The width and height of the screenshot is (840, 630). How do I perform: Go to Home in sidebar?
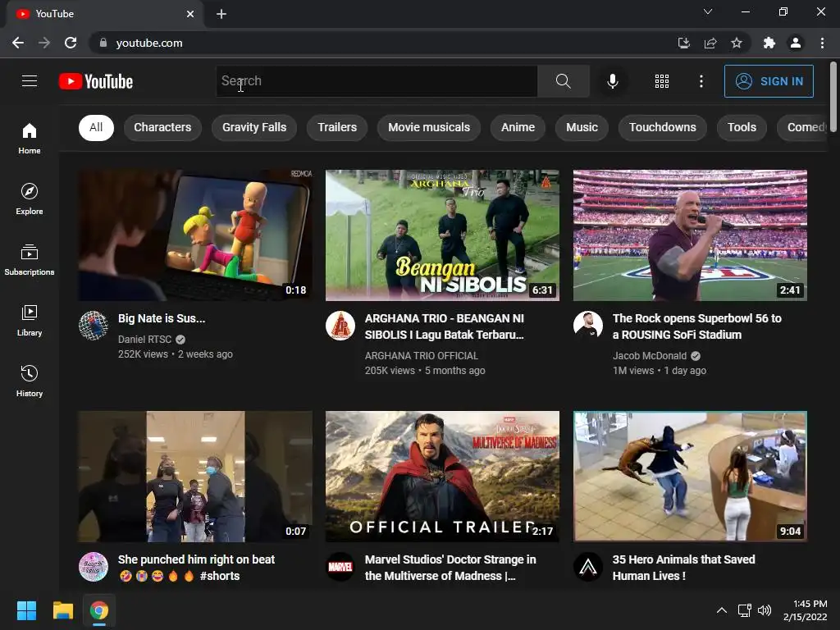tap(30, 138)
